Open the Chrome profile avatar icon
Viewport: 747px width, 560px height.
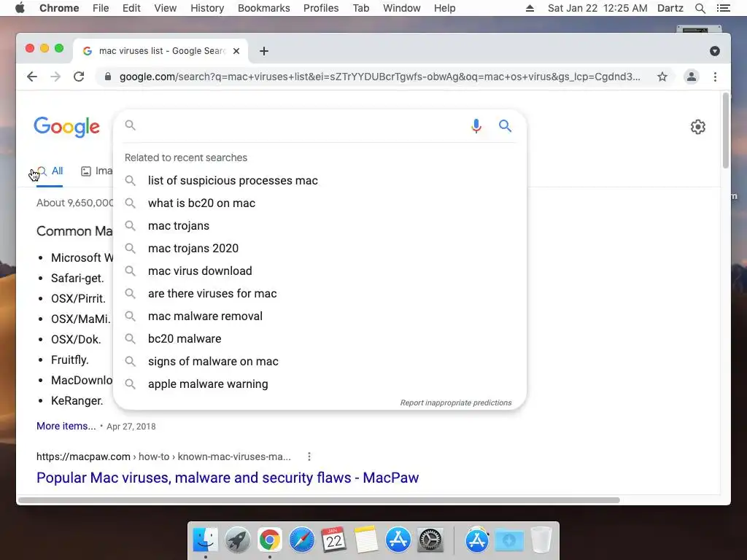coord(692,77)
